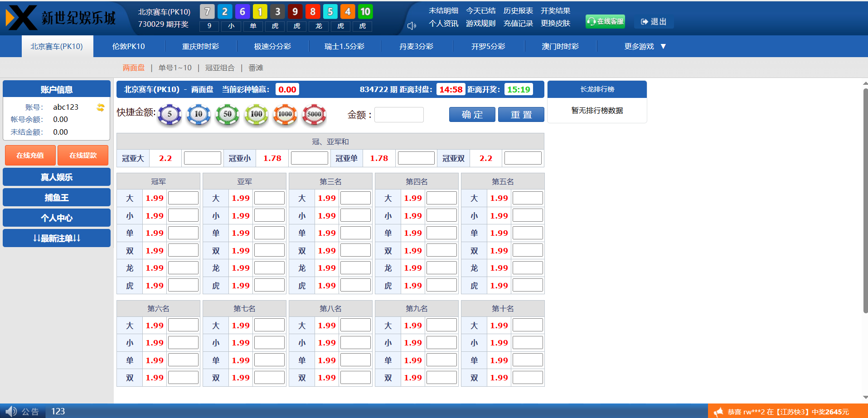
Task: Expand the 更多游戏 dropdown
Action: pos(645,46)
